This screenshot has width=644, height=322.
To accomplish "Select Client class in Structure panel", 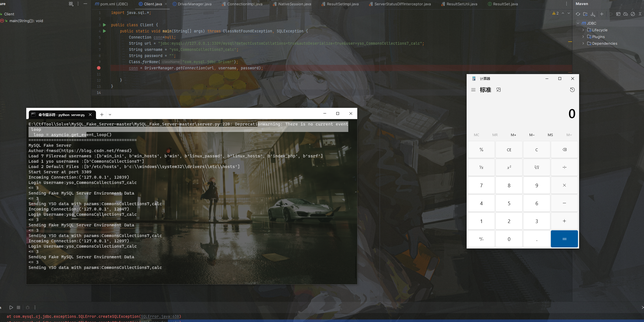I will point(9,14).
